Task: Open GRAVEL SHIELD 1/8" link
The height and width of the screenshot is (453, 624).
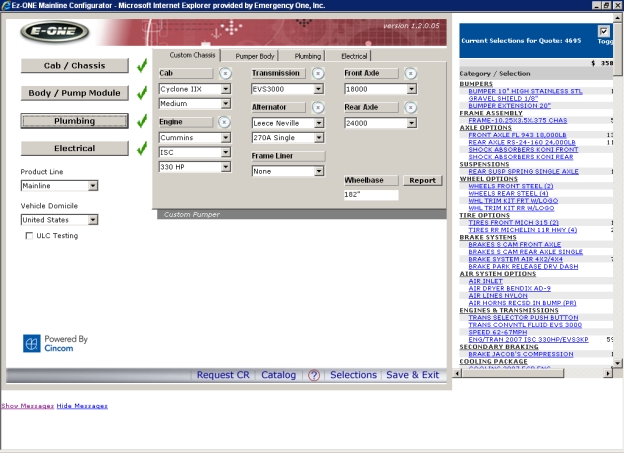Action: [503, 98]
